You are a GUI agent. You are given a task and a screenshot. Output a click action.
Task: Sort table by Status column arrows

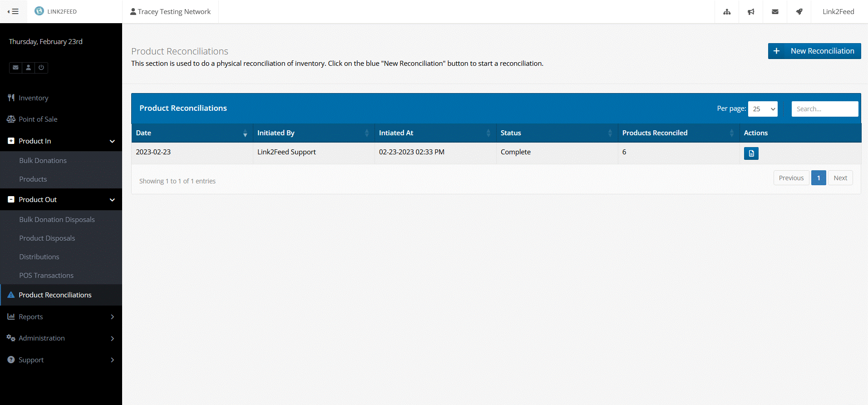pos(610,133)
